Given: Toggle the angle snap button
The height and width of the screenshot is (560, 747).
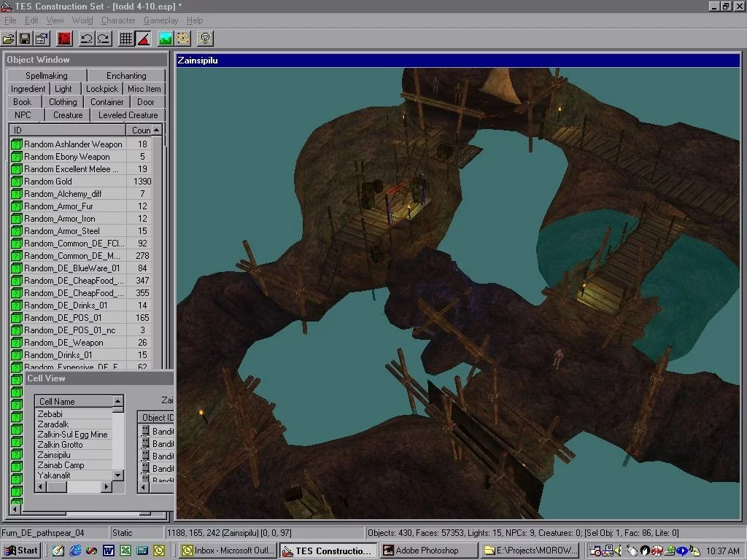Looking at the screenshot, I should point(143,38).
